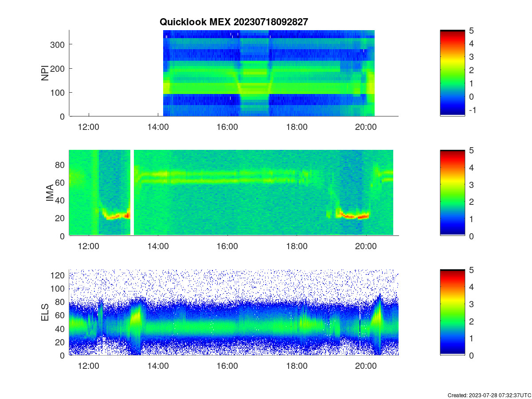The image size is (532, 399).
Task: Click the 20:00 tick label under NPI plot
Action: (366, 127)
